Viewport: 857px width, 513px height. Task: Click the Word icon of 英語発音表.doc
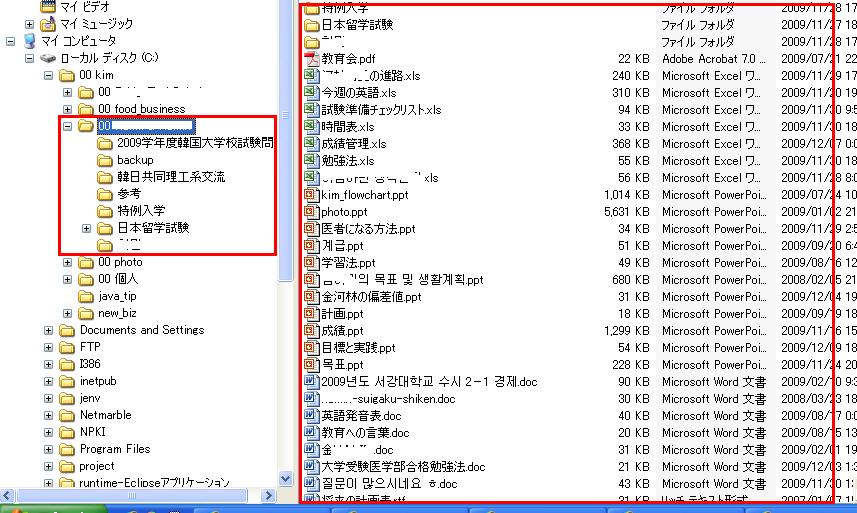pyautogui.click(x=310, y=416)
